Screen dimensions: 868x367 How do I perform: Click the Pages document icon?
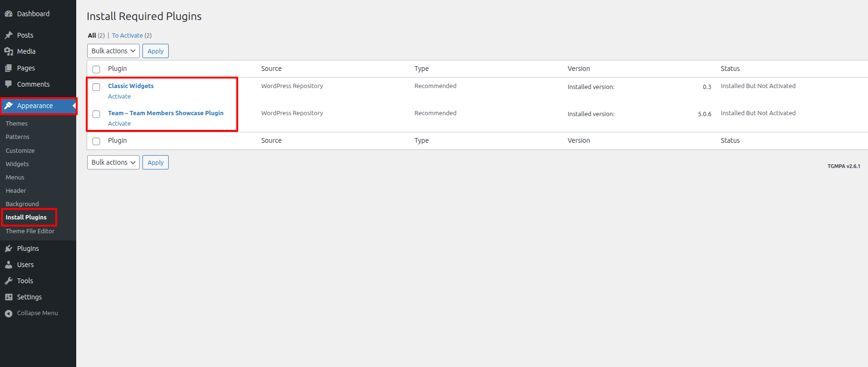pos(9,68)
